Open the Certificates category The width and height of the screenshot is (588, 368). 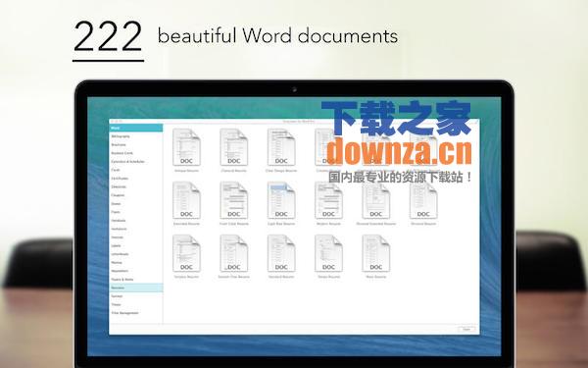click(120, 179)
